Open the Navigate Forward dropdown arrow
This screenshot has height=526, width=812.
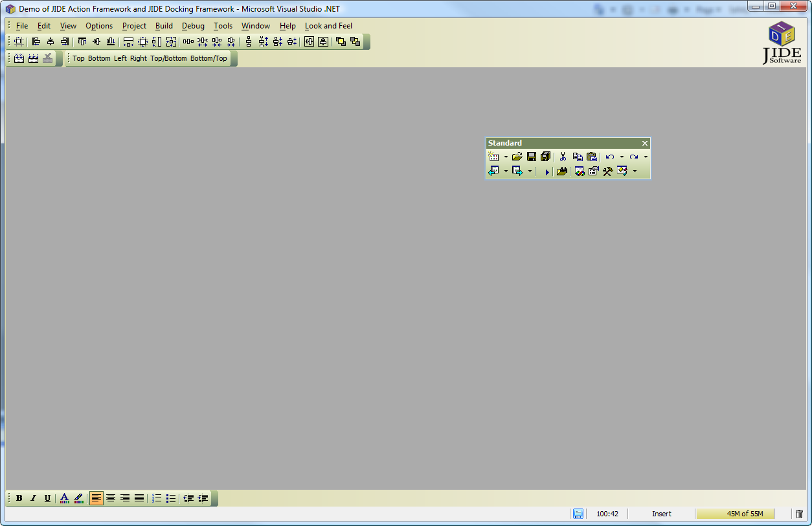click(x=530, y=171)
